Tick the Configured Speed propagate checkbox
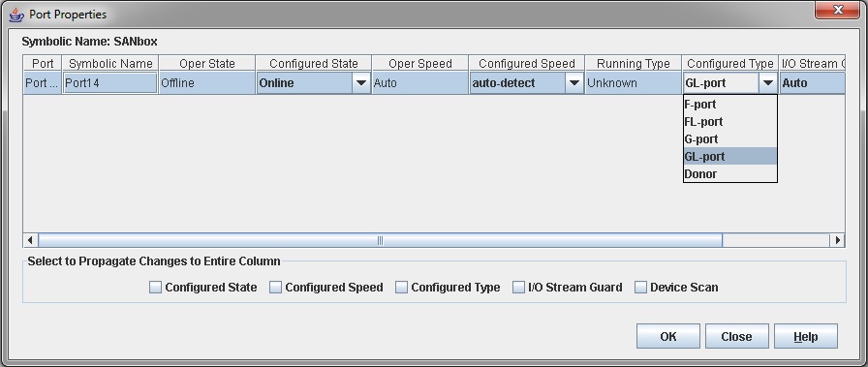Screen dimensions: 868x367 click(276, 288)
